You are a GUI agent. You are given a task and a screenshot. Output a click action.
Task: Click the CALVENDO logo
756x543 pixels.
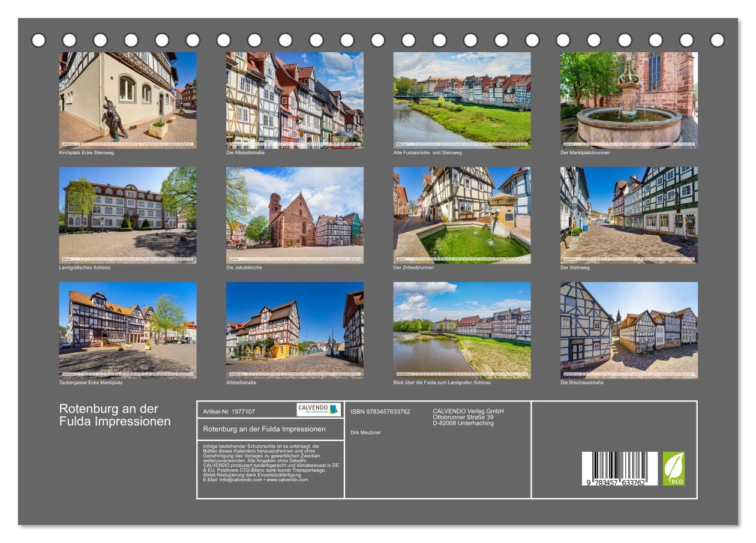click(x=319, y=410)
